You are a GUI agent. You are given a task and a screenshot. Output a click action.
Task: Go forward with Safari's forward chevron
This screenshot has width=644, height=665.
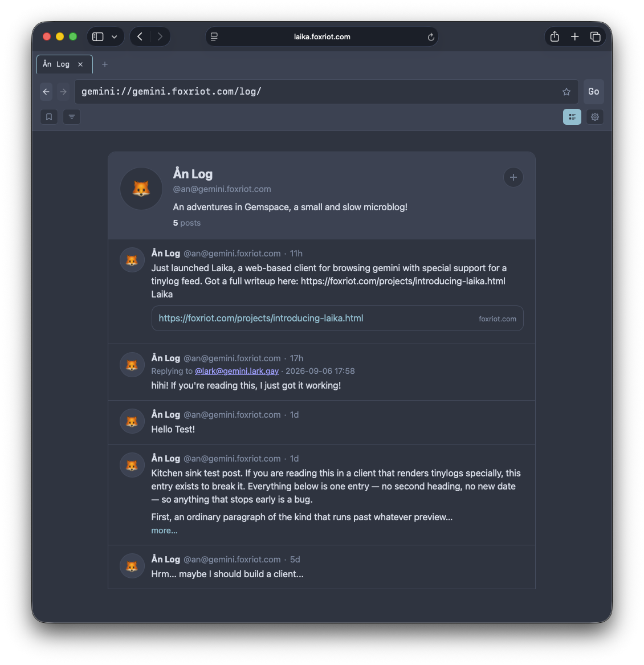[x=160, y=37]
